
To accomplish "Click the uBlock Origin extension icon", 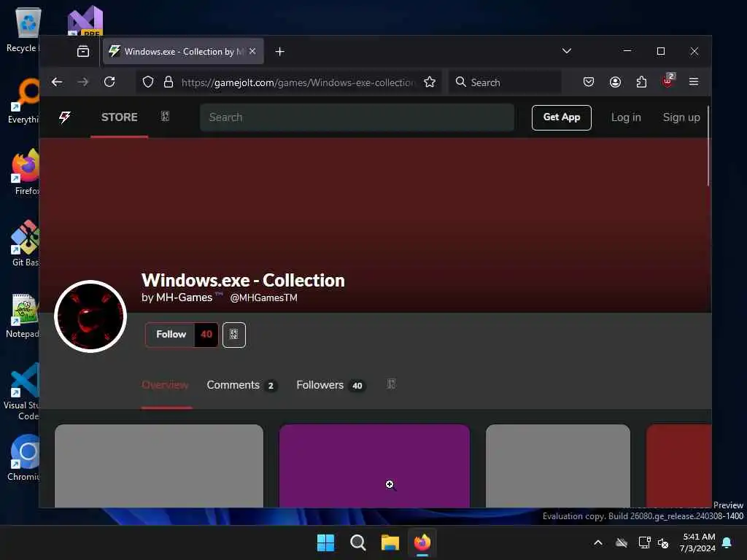I will pyautogui.click(x=668, y=81).
